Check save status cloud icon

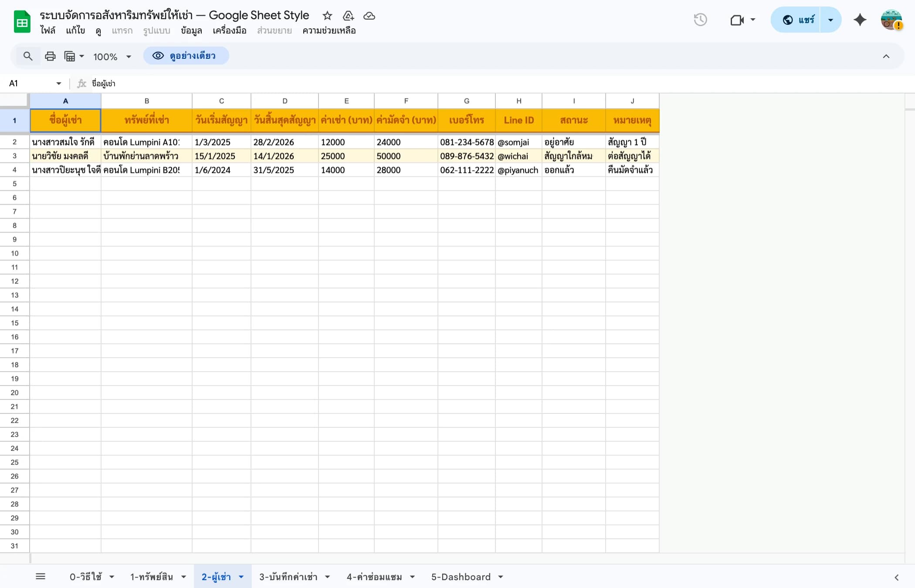(369, 16)
